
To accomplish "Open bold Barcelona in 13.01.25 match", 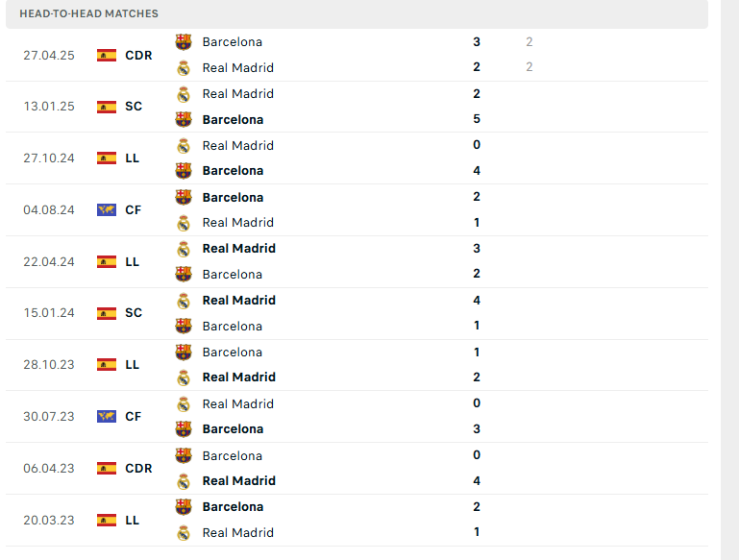I will [233, 120].
